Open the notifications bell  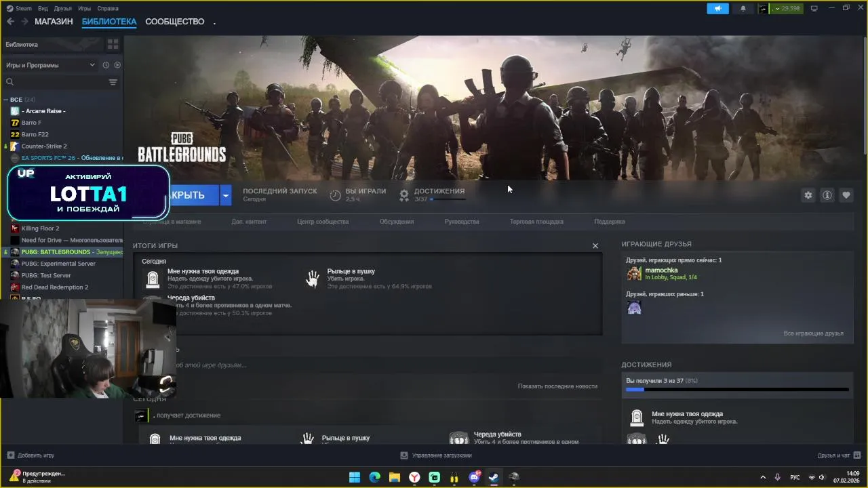(743, 9)
